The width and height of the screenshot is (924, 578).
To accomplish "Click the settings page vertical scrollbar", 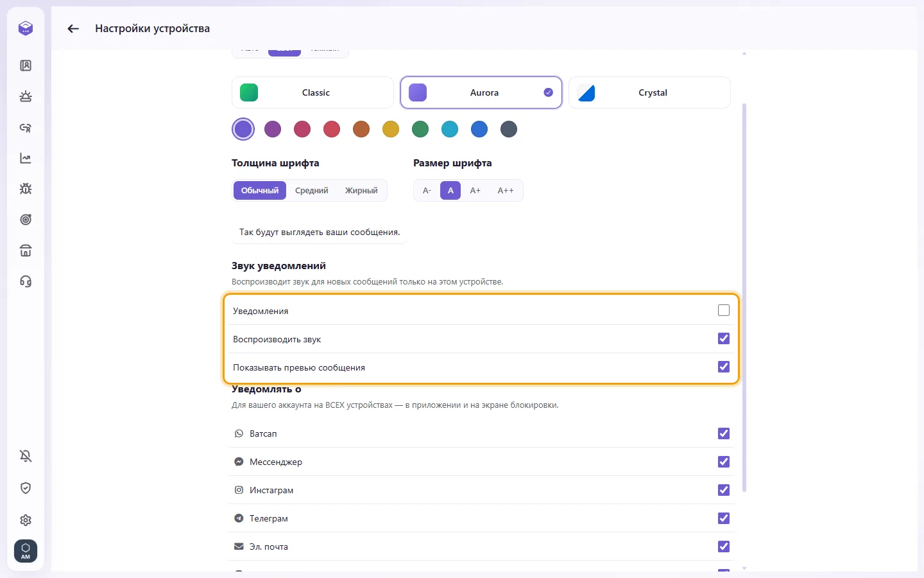I will click(x=744, y=297).
